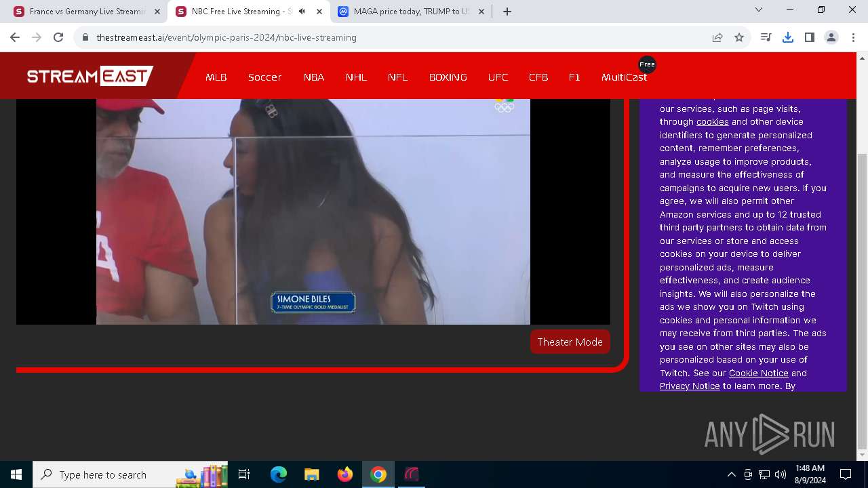
Task: Open Task View on the taskbar
Action: point(244,474)
